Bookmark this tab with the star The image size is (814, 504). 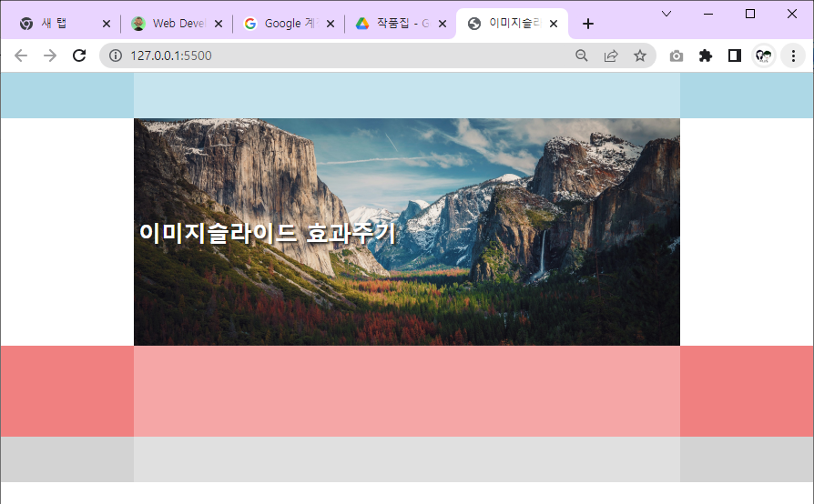click(640, 55)
